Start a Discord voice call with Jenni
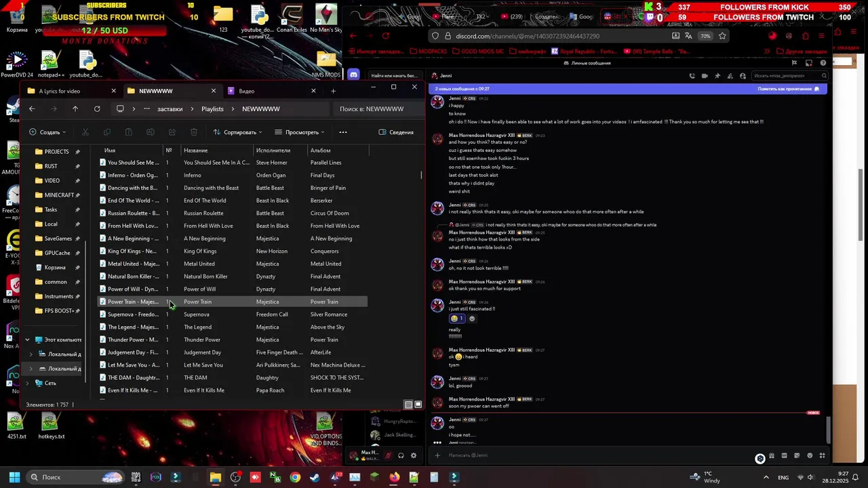Image resolution: width=868 pixels, height=488 pixels. (692, 76)
